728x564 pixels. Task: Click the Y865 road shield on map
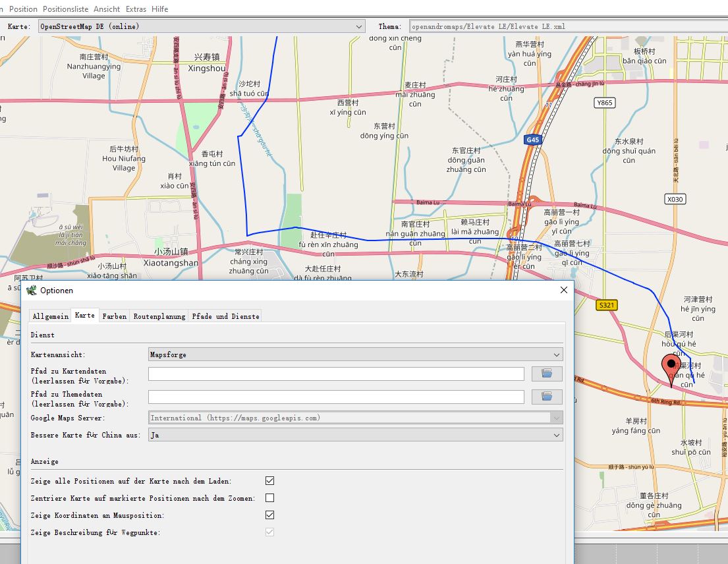pos(603,103)
